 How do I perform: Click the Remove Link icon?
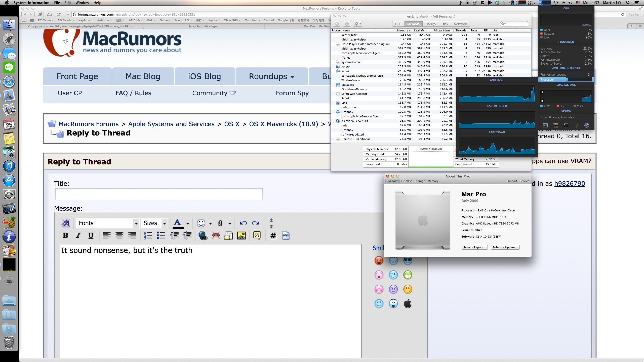tap(216, 236)
